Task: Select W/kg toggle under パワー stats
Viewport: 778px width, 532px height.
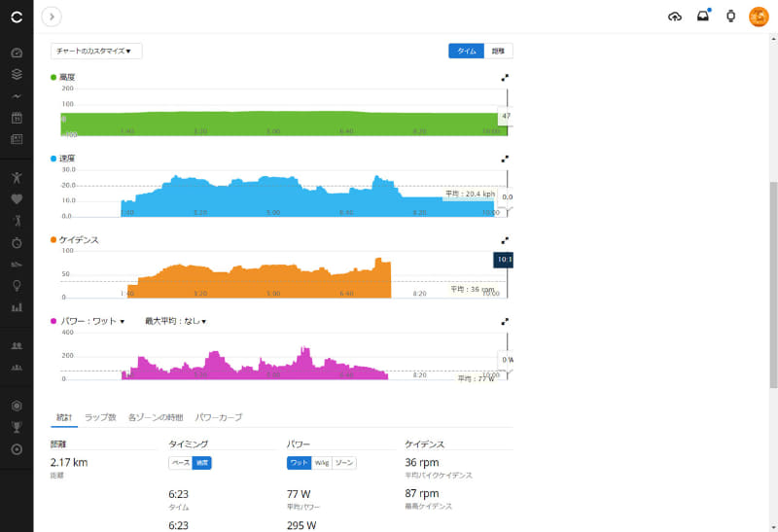Action: tap(322, 463)
